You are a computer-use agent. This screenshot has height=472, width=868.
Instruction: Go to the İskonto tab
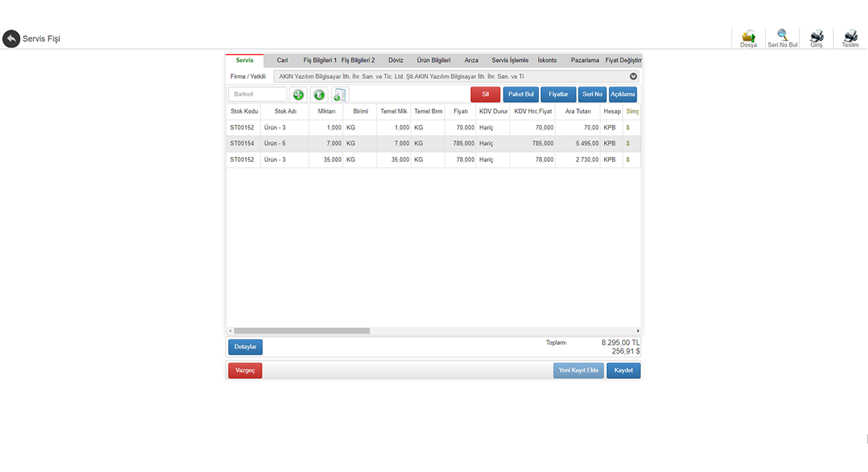[547, 61]
